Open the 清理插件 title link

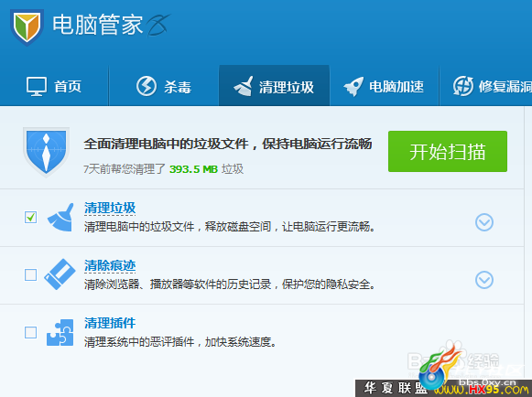[110, 323]
